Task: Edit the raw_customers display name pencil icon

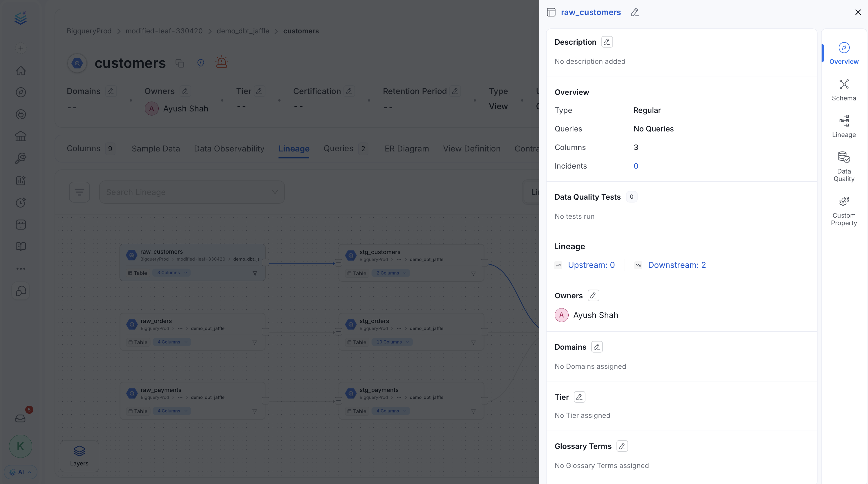Action: (635, 12)
